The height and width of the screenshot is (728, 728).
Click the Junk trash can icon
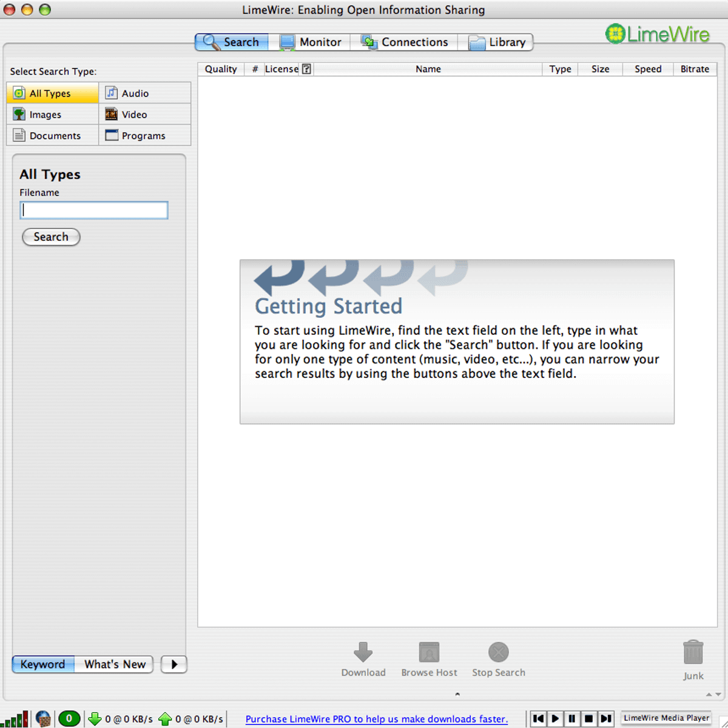coord(693,654)
